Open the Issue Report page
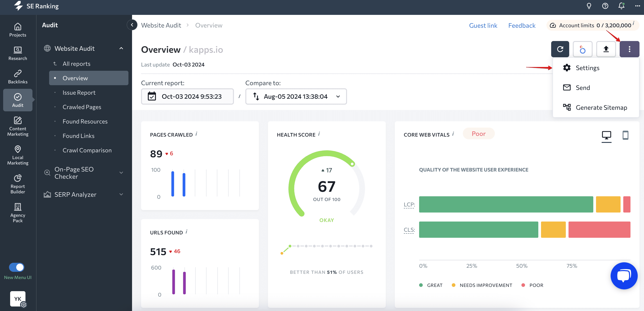 (79, 92)
